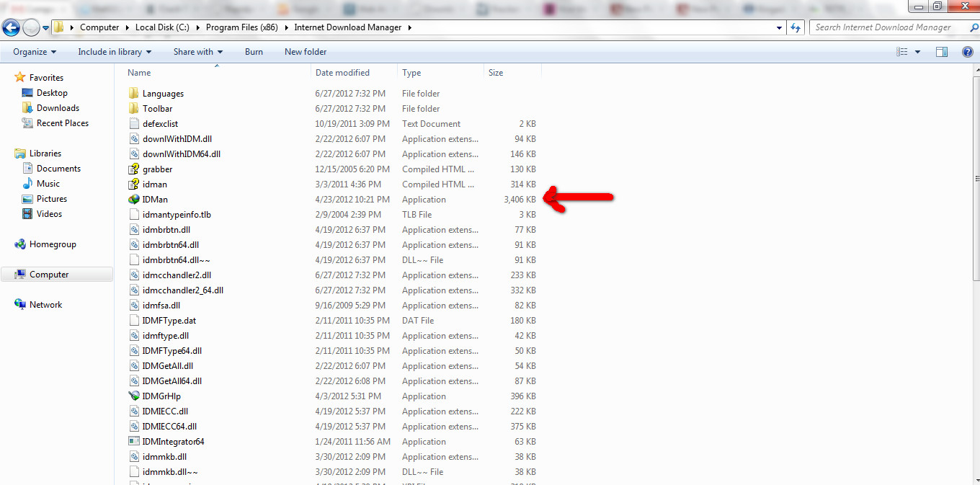Select the IDMIntegrator64 application icon
Image resolution: width=980 pixels, height=485 pixels.
[133, 442]
